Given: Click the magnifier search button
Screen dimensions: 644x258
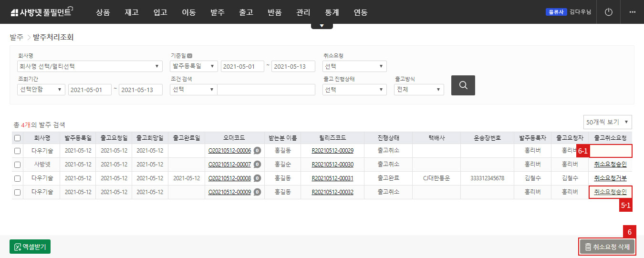Looking at the screenshot, I should pyautogui.click(x=463, y=85).
